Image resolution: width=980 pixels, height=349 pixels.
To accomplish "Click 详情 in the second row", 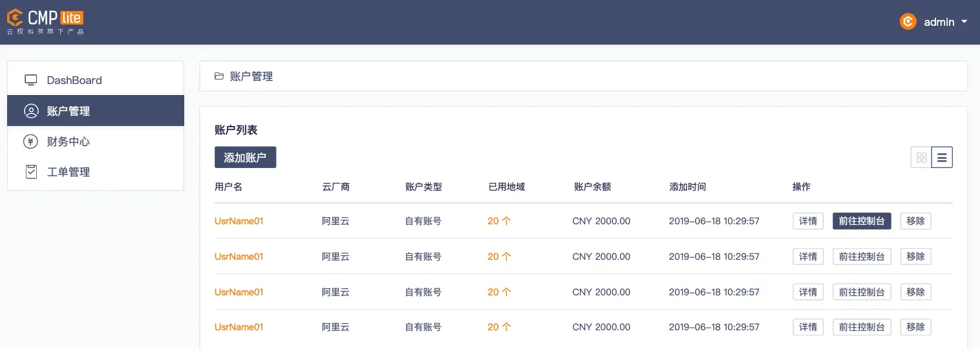I will [808, 257].
